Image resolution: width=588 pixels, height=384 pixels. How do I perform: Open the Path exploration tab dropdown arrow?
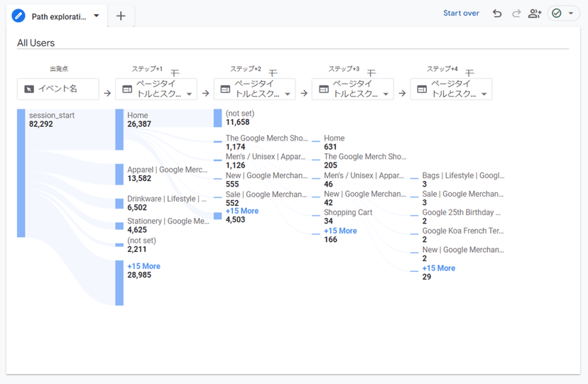97,16
